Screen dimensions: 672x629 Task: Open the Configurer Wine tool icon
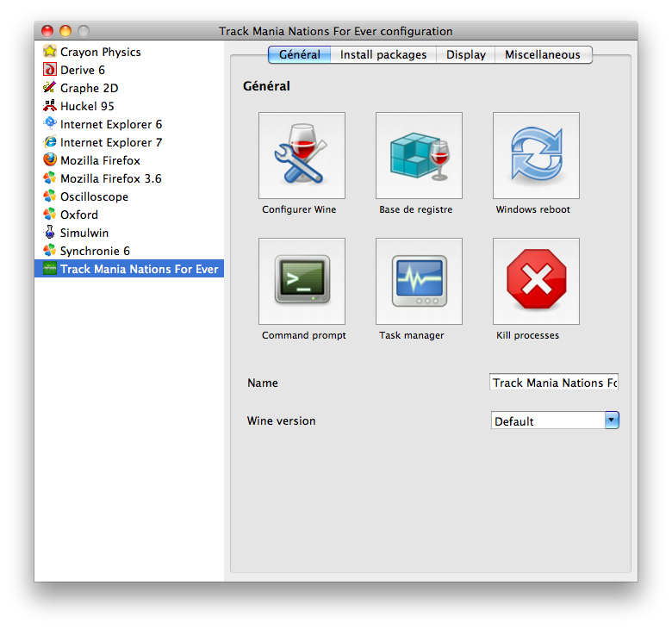(x=302, y=156)
